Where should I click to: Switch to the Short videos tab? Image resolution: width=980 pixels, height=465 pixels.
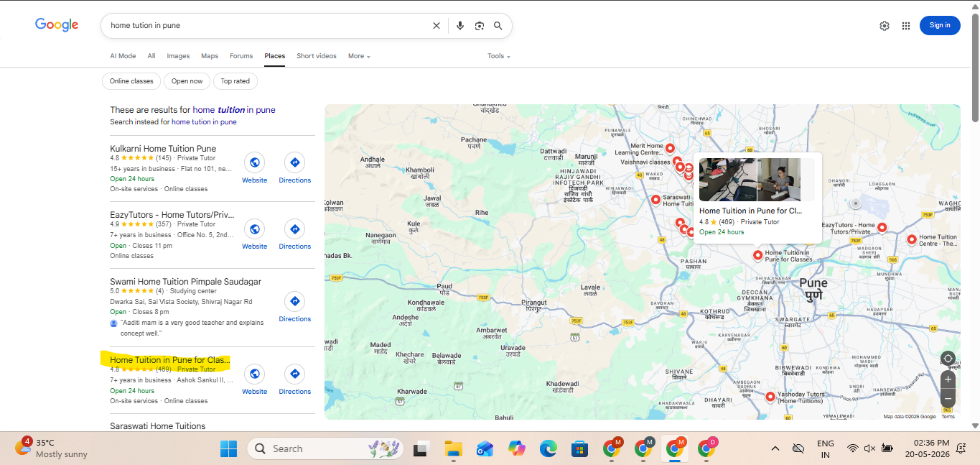pyautogui.click(x=317, y=56)
